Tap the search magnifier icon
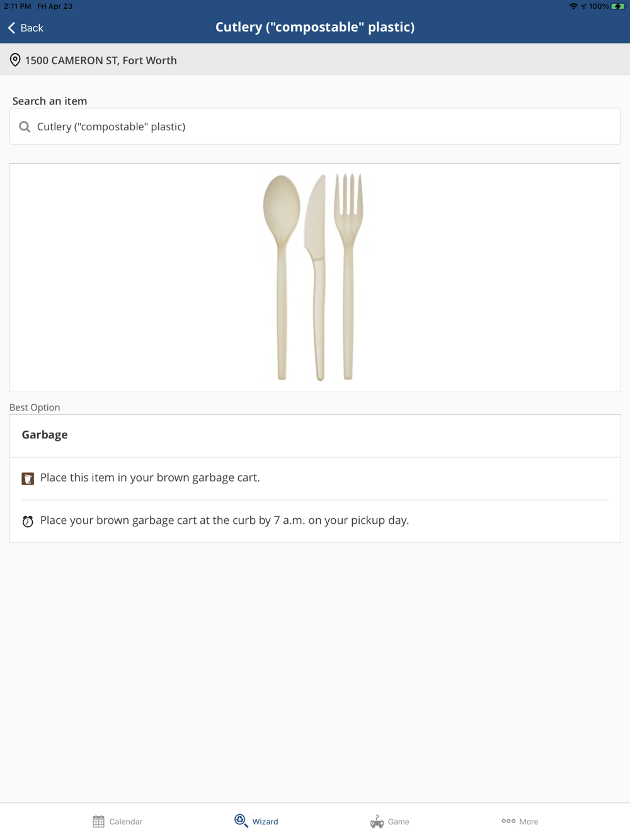This screenshot has height=840, width=630. pyautogui.click(x=25, y=127)
